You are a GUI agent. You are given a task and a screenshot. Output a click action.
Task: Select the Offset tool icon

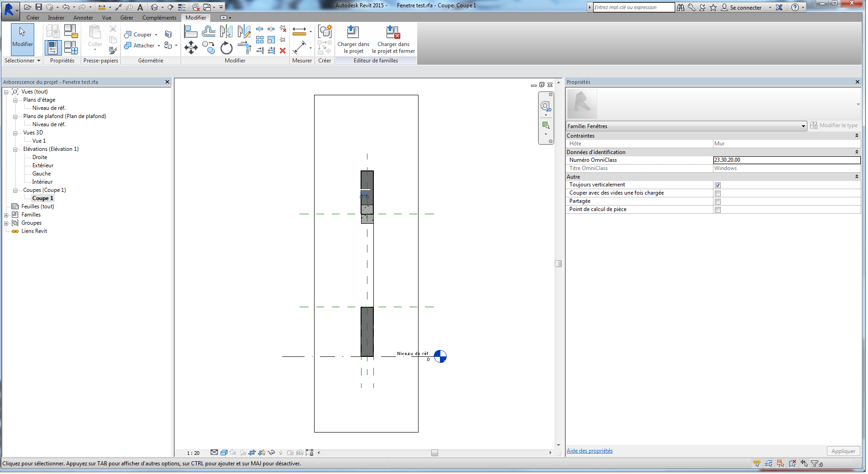[x=209, y=31]
